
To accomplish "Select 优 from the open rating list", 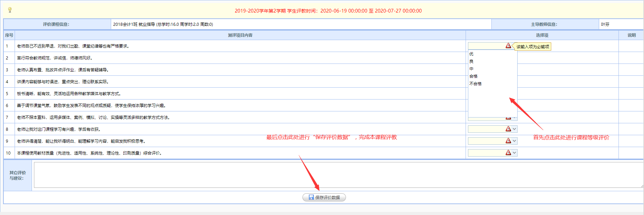I will (x=471, y=54).
